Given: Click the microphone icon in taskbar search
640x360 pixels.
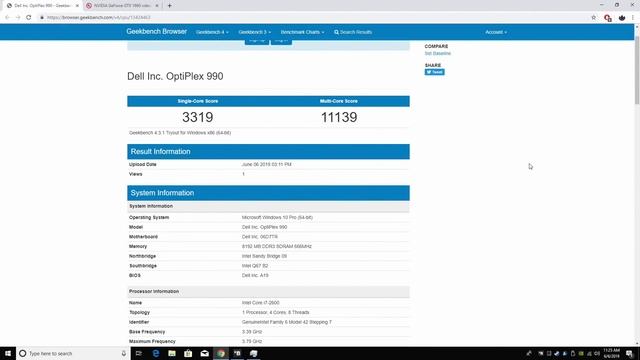Looking at the screenshot, I should point(124,353).
